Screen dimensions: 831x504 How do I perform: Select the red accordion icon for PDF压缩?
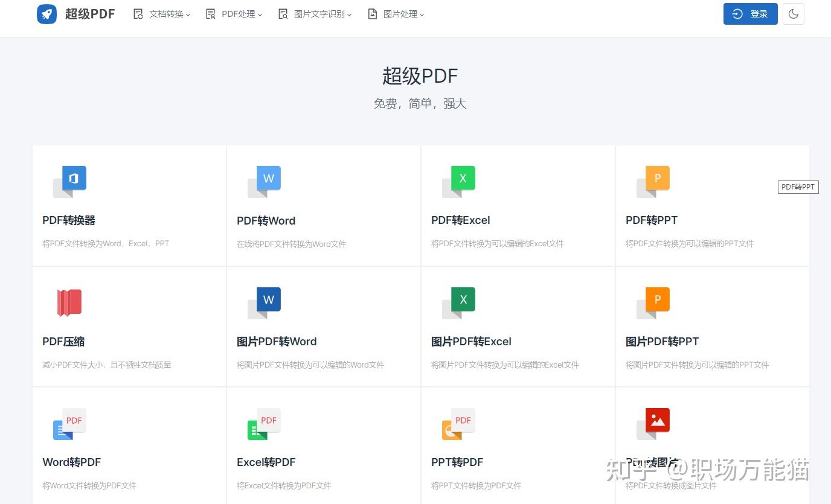click(x=69, y=302)
